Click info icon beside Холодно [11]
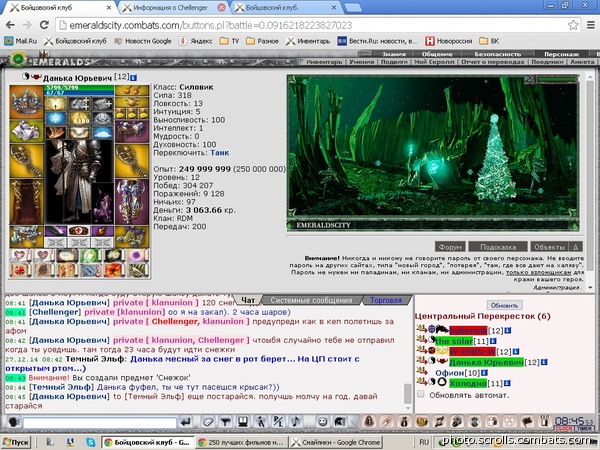Screen dimensions: 600x450 click(507, 383)
